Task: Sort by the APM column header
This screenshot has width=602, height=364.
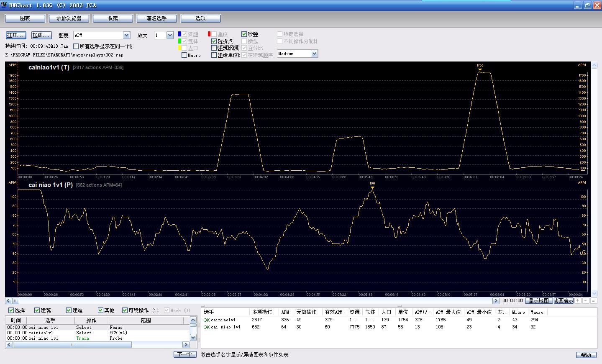Action: (287, 312)
